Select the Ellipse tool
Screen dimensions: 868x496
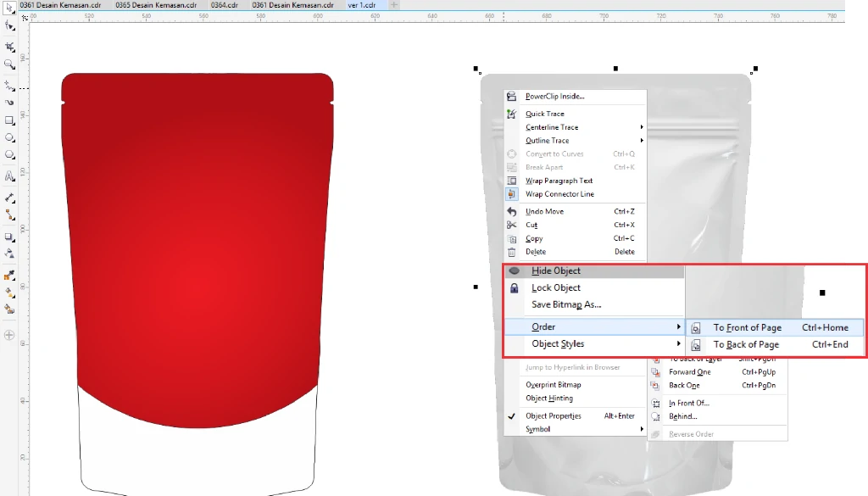click(9, 139)
